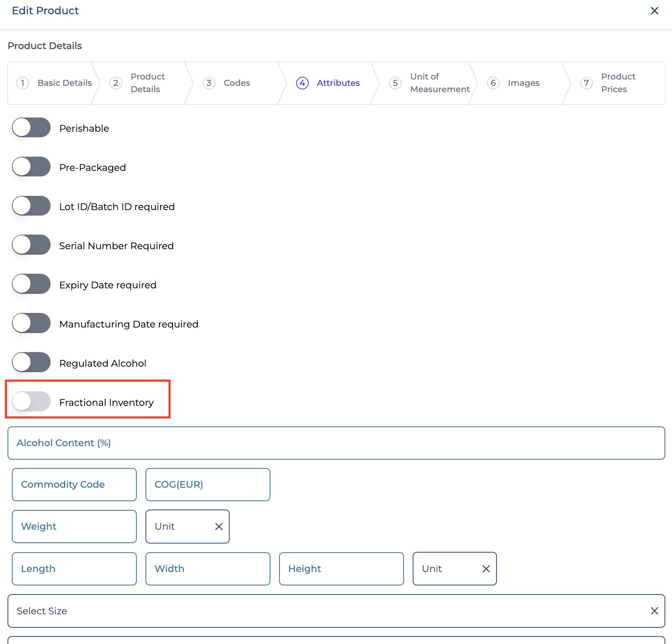
Task: Click the step 7 number circle
Action: (586, 83)
